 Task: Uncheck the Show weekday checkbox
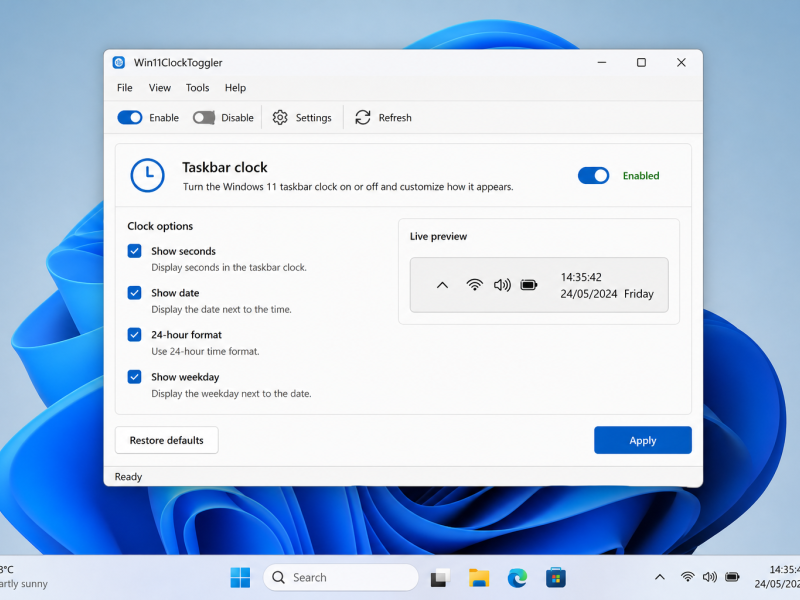[135, 377]
